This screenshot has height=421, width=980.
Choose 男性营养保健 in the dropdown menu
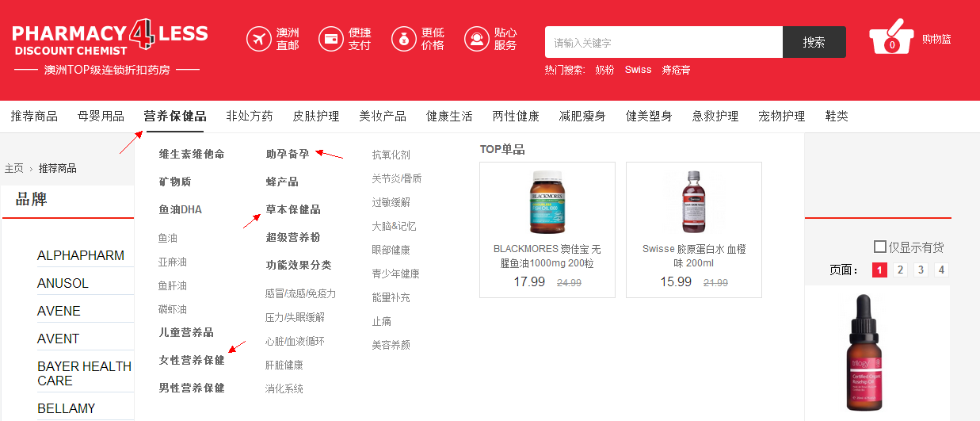pyautogui.click(x=192, y=388)
